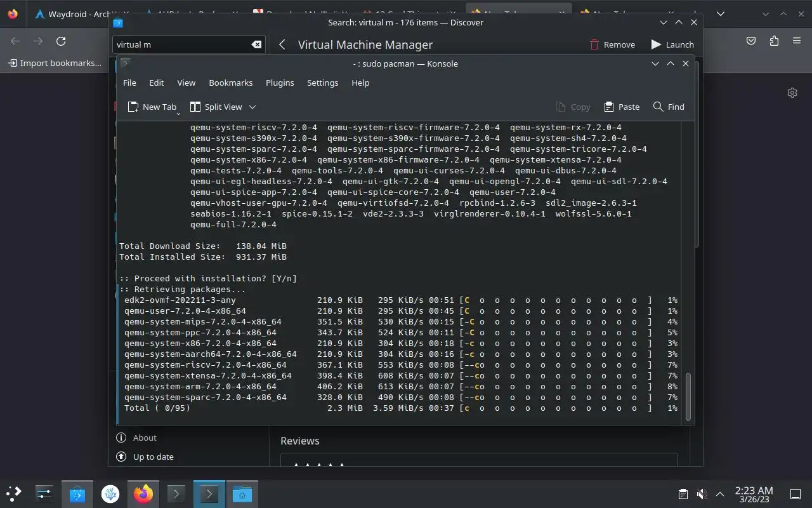Click Remove for Virtual Machine Manager
The height and width of the screenshot is (508, 812).
612,44
